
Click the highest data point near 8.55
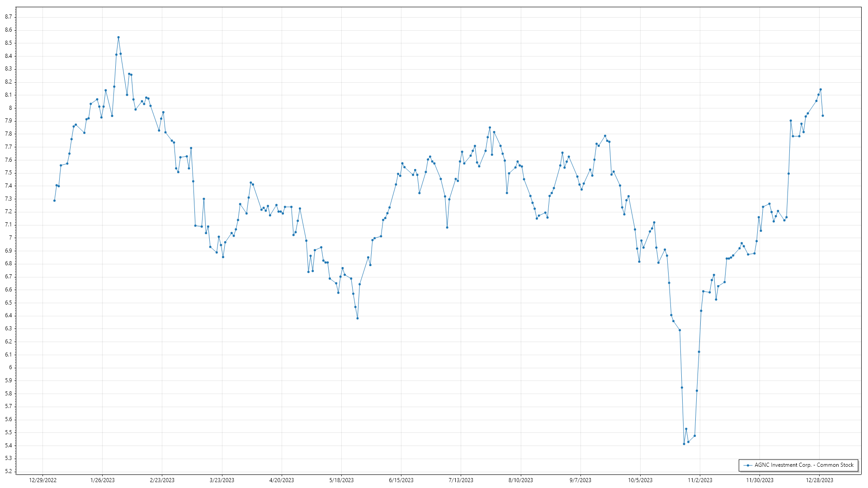pos(118,38)
